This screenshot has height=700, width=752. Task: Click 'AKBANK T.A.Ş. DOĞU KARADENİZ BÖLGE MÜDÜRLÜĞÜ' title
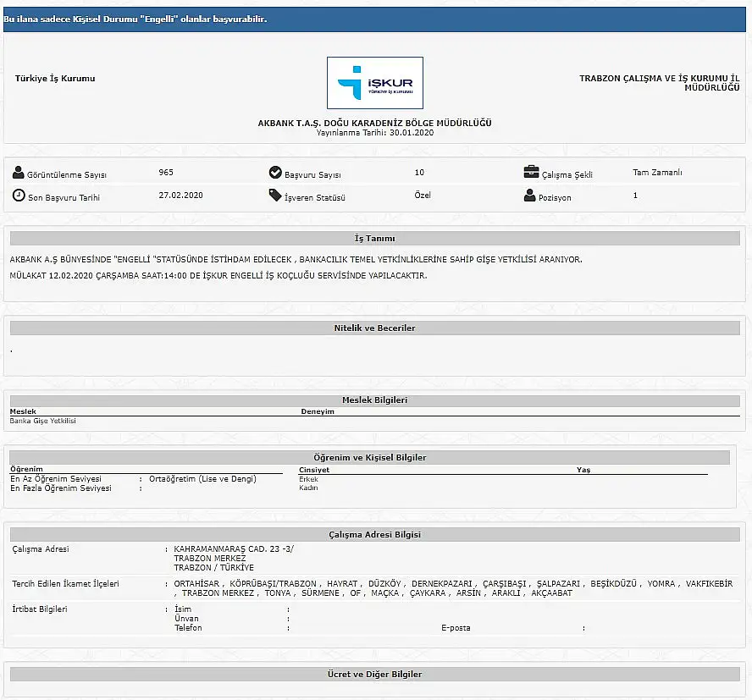point(374,123)
